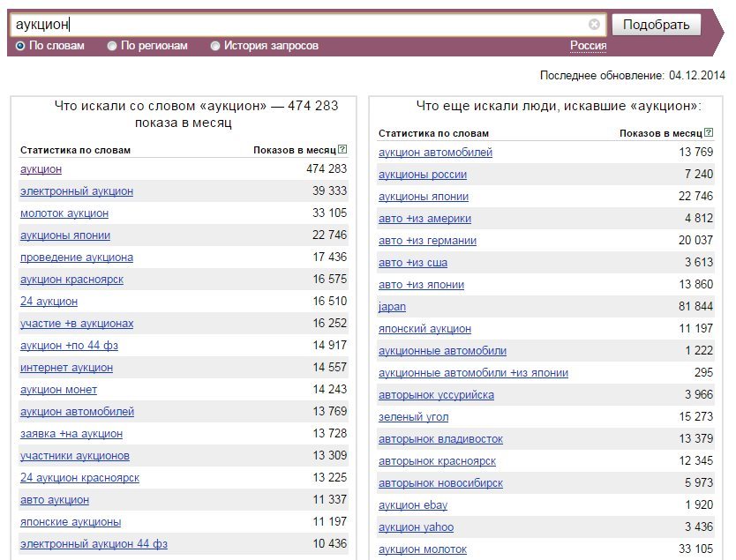Open the japan link in right panel
Screen dimensions: 736x560
(x=392, y=307)
